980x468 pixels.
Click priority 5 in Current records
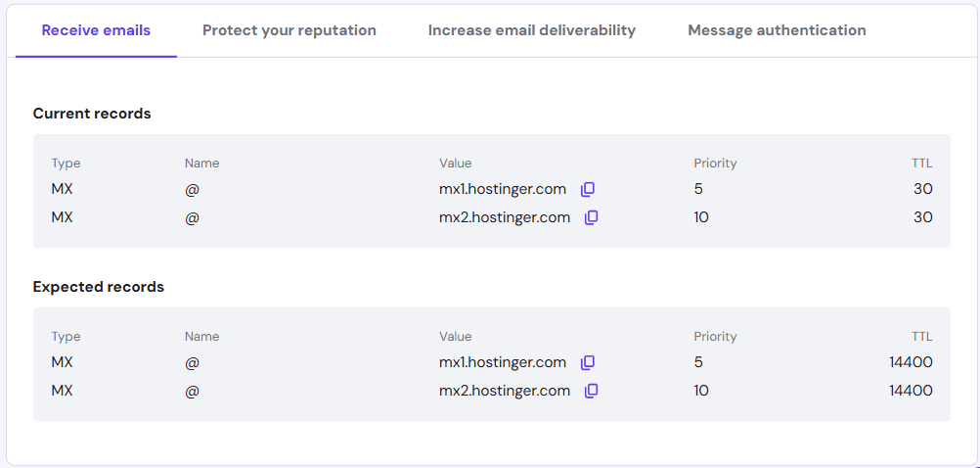[x=698, y=189]
